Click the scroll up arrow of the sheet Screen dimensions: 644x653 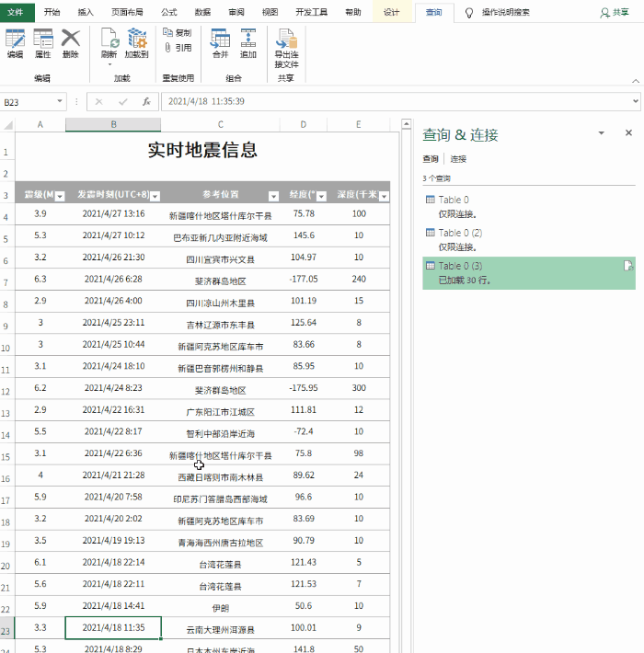pos(406,123)
